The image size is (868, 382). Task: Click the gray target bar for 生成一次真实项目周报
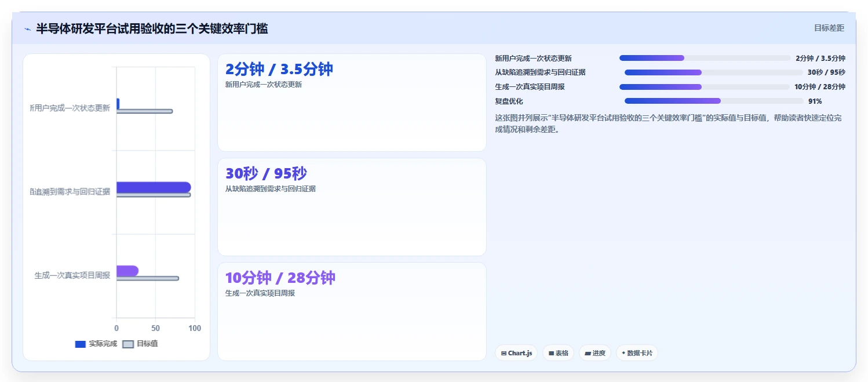[x=148, y=279]
